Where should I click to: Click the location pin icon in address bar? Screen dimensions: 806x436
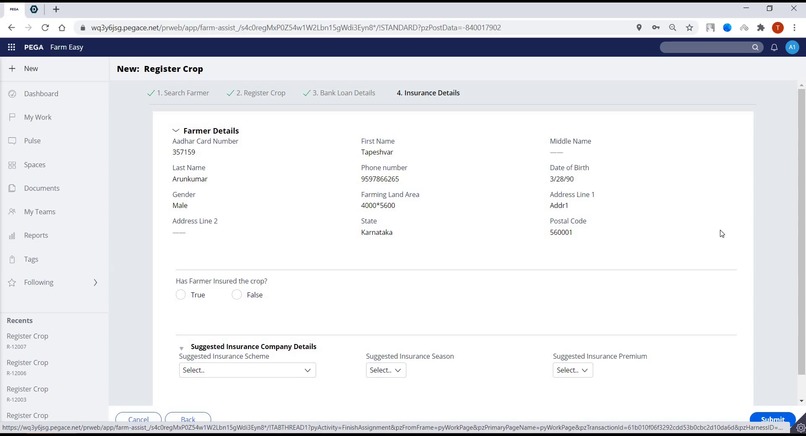(x=639, y=28)
